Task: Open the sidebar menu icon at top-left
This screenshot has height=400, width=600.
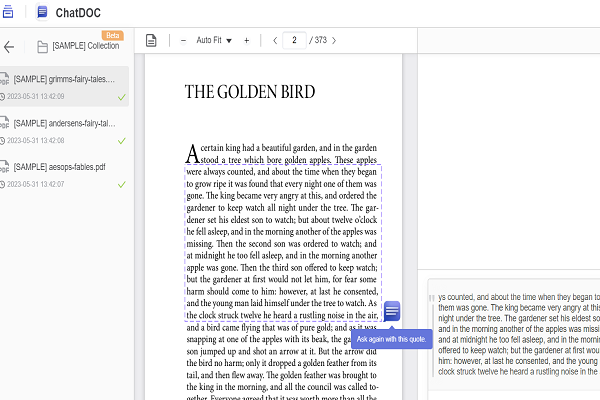Action: (6, 12)
